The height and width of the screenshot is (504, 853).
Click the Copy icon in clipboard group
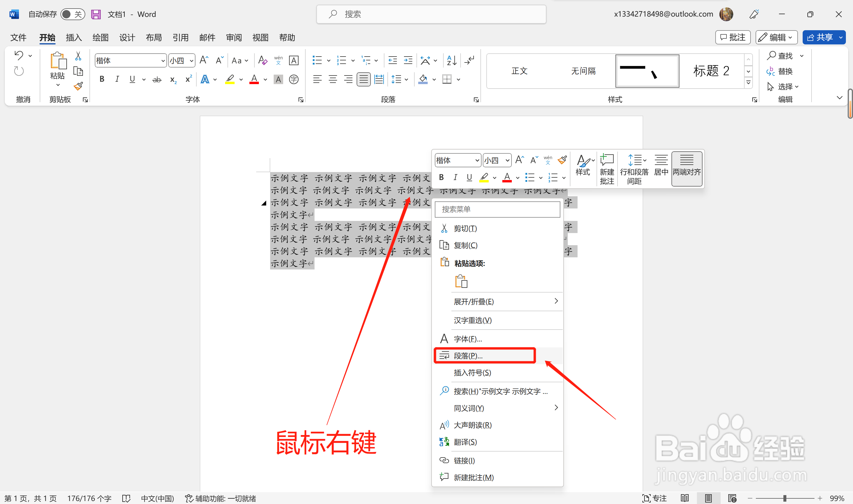(x=78, y=71)
